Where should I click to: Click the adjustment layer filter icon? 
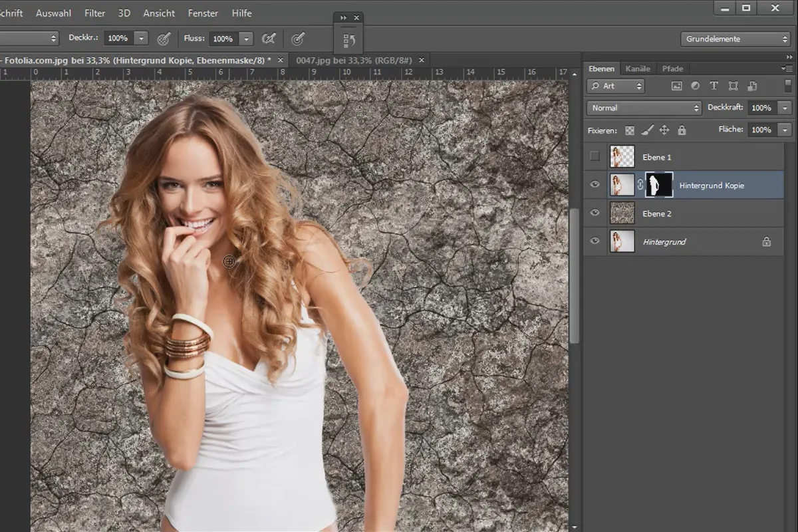696,86
